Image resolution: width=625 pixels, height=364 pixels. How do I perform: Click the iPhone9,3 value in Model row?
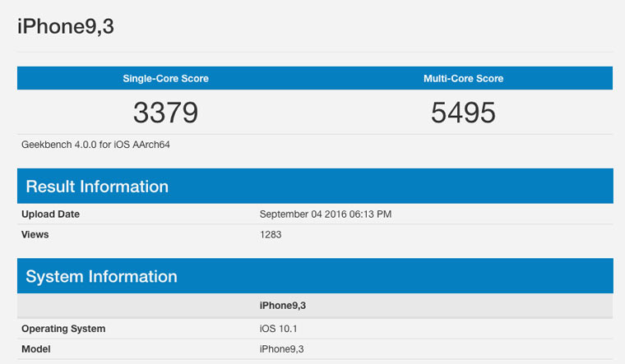tap(281, 349)
